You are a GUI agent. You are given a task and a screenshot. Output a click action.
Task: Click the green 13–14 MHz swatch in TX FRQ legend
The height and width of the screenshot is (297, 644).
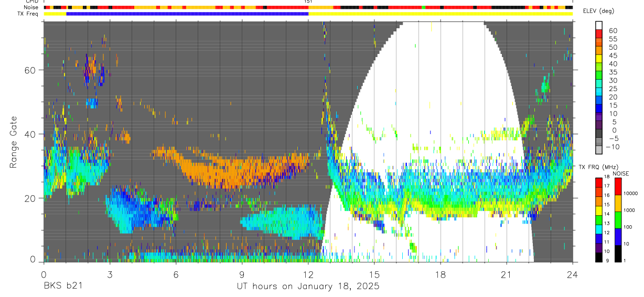(599, 220)
